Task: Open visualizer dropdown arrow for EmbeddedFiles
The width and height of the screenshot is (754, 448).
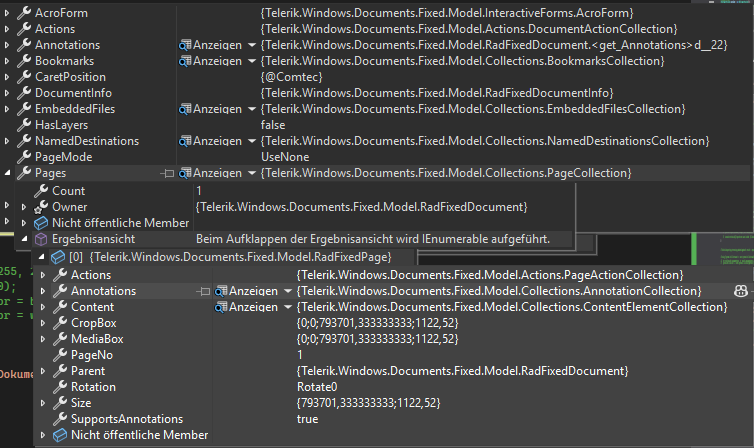Action: pyautogui.click(x=250, y=109)
